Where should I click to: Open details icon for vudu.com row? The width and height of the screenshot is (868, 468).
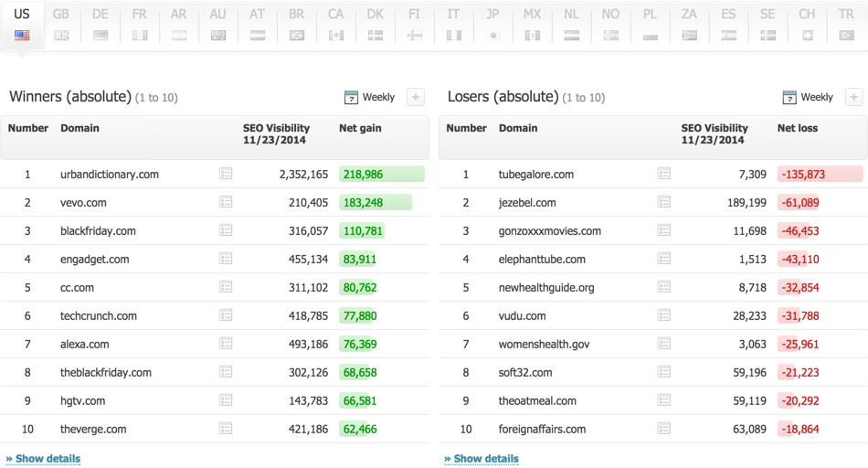pos(663,315)
